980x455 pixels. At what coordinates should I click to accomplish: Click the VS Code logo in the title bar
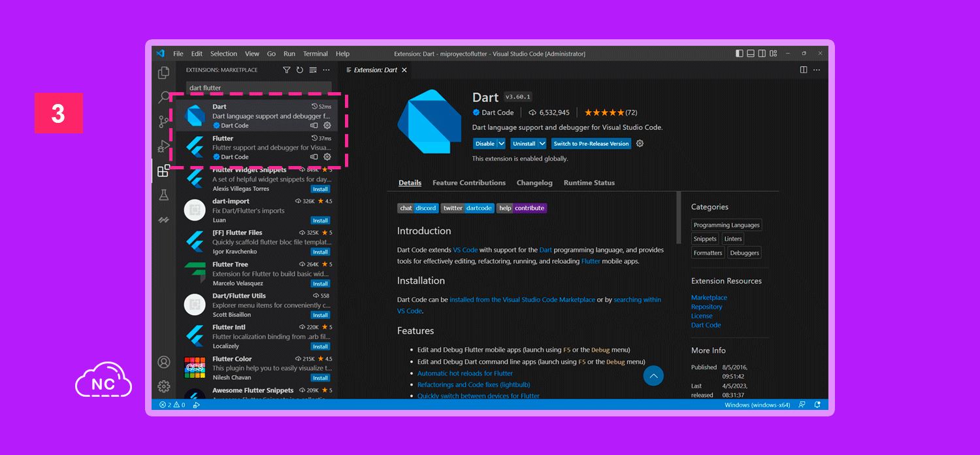coord(160,54)
